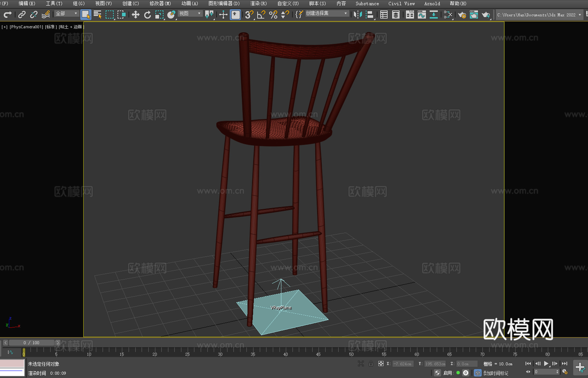Open the viewport [+] general menu
Screen dimensions: 588x378
pyautogui.click(x=4, y=27)
